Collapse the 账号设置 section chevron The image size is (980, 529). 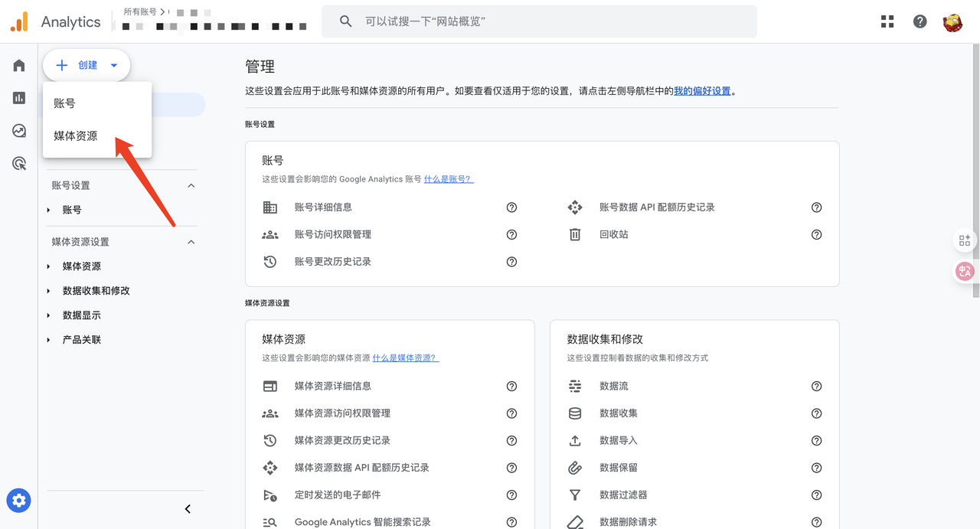pyautogui.click(x=191, y=185)
